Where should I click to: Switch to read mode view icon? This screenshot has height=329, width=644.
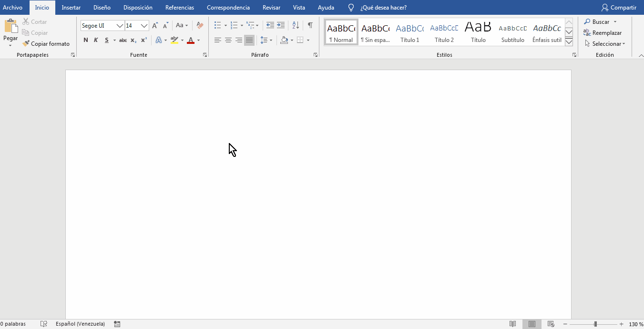513,324
